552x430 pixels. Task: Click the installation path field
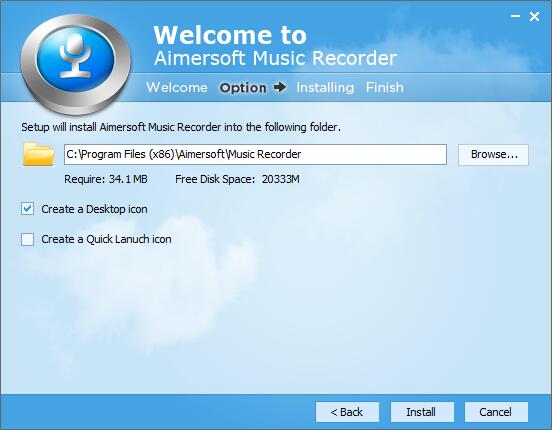click(255, 154)
